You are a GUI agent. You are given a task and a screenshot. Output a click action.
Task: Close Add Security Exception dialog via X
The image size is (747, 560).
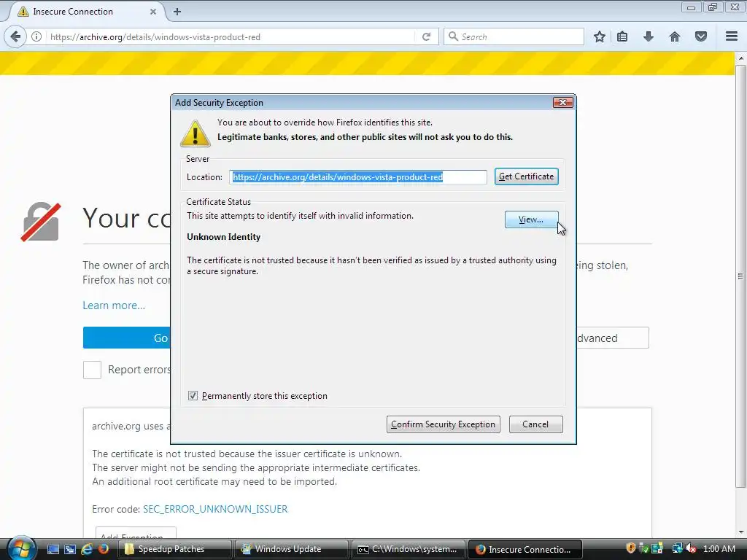(562, 102)
